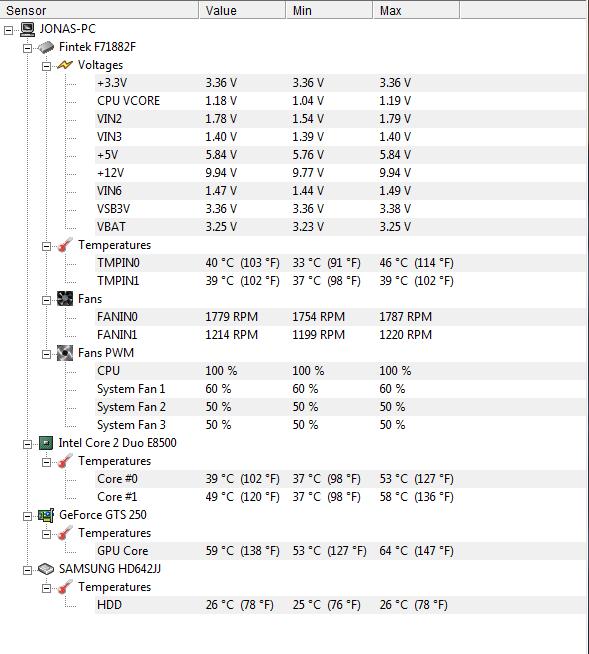589x654 pixels.
Task: Collapse the Fintek F71882F tree branch
Action: (x=28, y=48)
